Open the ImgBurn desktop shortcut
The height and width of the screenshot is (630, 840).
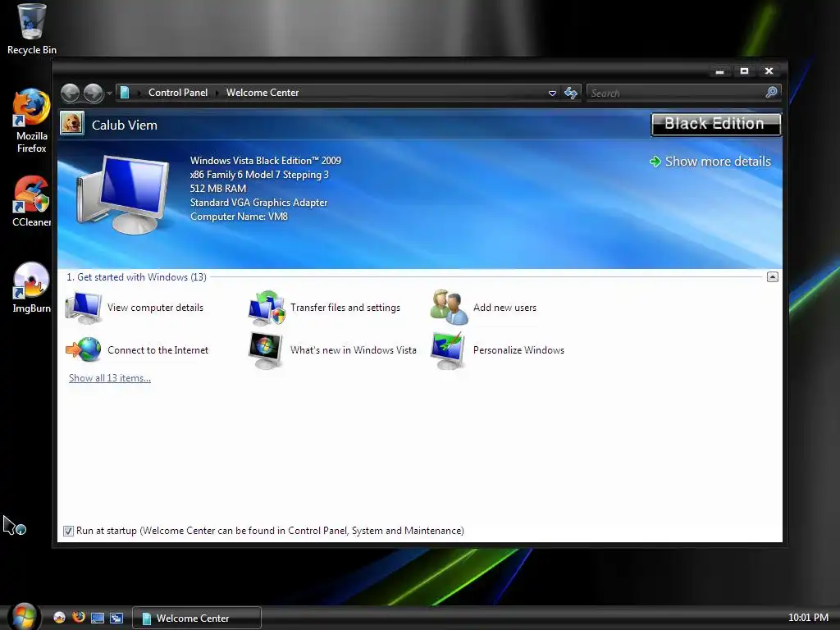[32, 288]
